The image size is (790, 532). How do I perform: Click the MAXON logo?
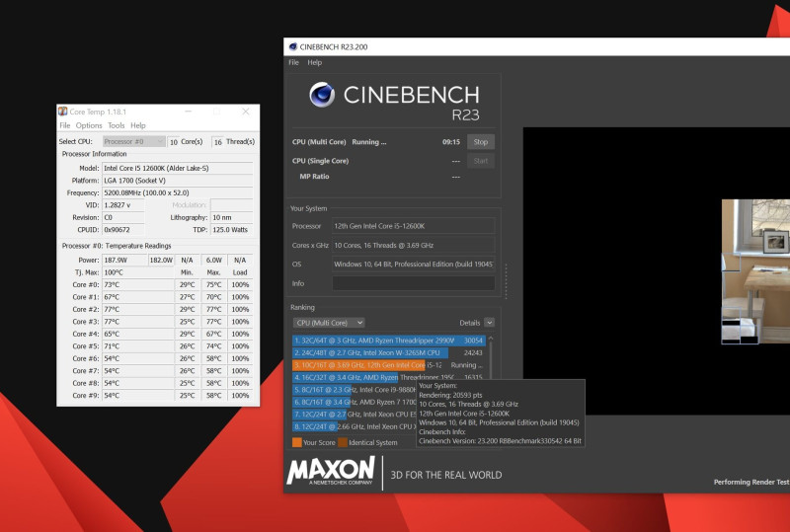point(331,471)
